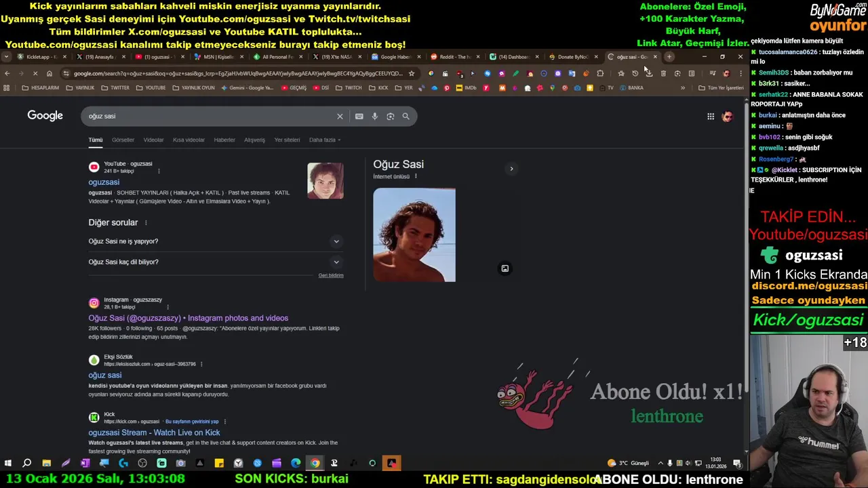Click into the Google search input
This screenshot has width=868, height=488.
point(210,116)
